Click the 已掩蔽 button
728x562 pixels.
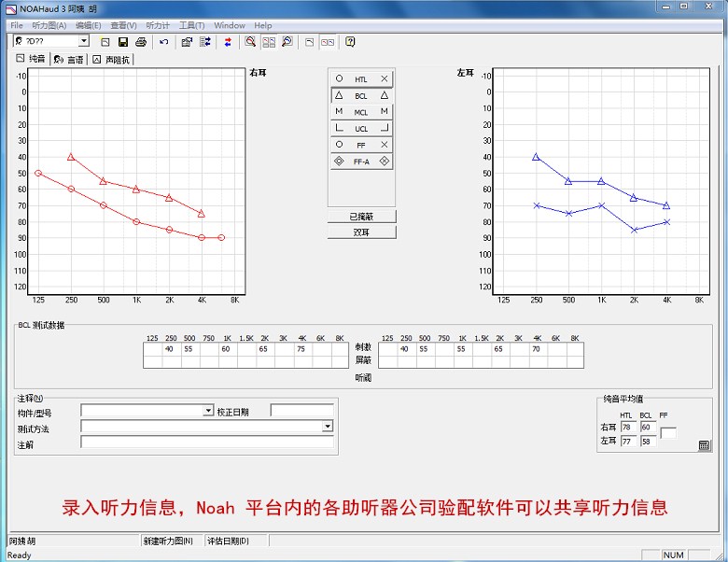(361, 217)
